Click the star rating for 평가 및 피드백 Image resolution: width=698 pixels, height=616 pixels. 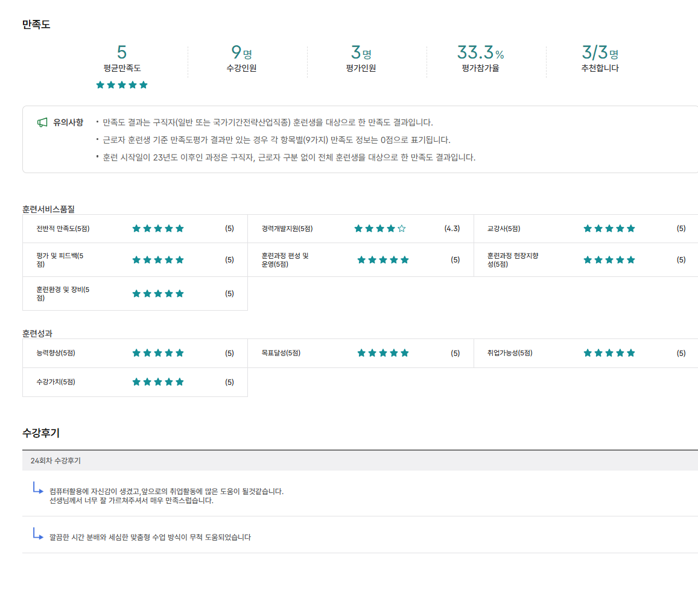click(158, 260)
